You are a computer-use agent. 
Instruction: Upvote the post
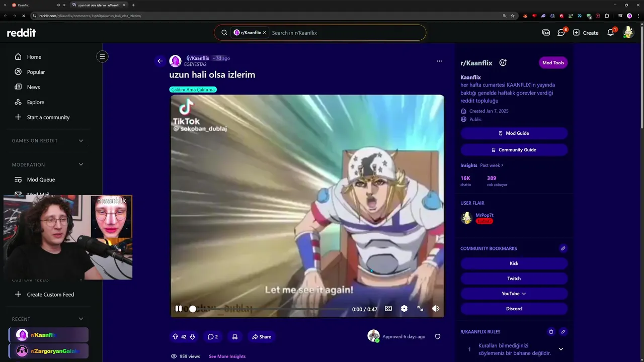175,337
